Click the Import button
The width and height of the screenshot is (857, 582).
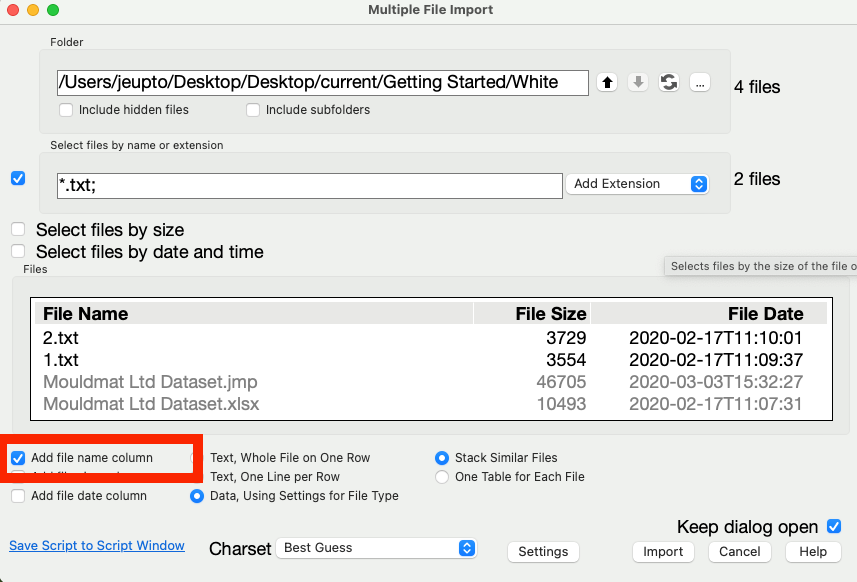tap(663, 552)
